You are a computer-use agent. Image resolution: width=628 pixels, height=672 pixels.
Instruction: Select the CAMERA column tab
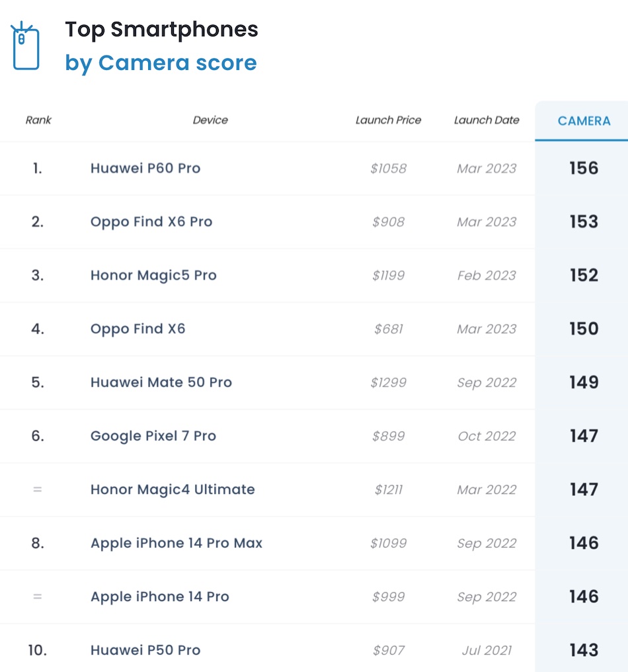click(x=584, y=121)
